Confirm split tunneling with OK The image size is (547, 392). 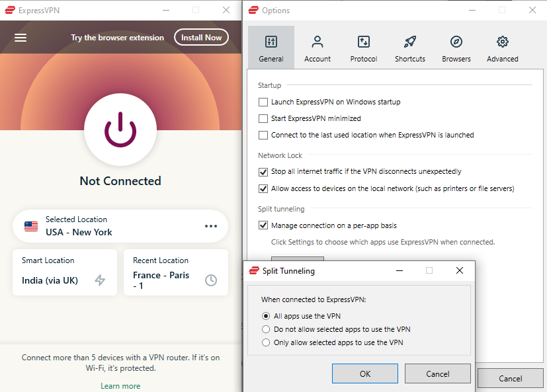[364, 373]
